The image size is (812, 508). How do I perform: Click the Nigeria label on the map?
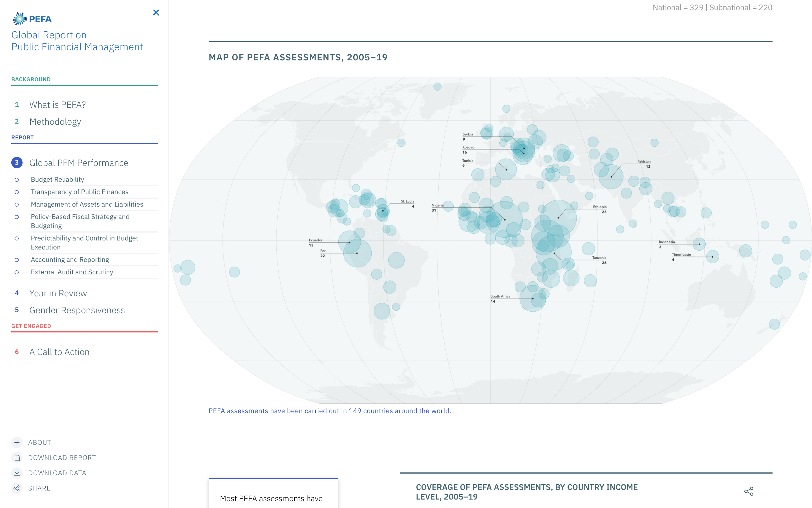[x=437, y=205]
